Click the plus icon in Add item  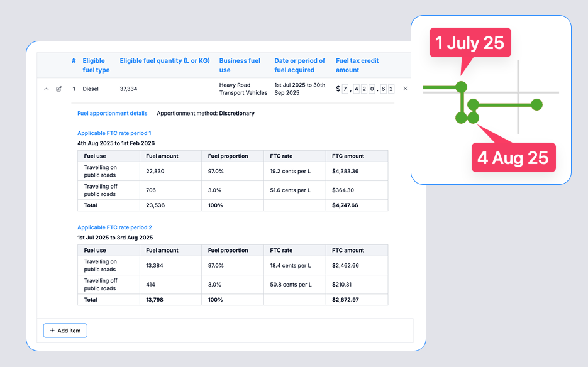[x=52, y=331]
